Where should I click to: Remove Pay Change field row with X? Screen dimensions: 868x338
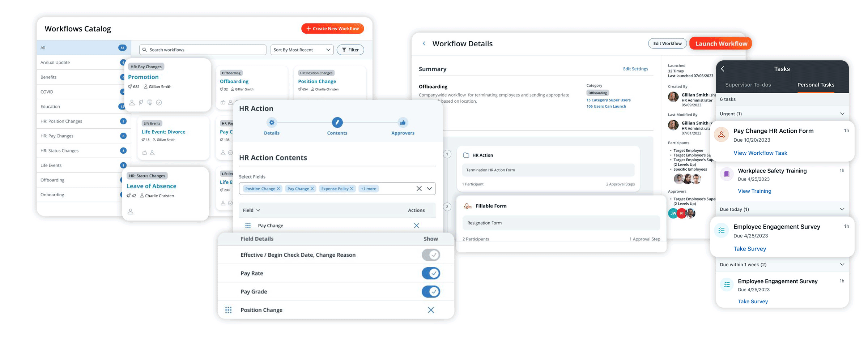(416, 226)
